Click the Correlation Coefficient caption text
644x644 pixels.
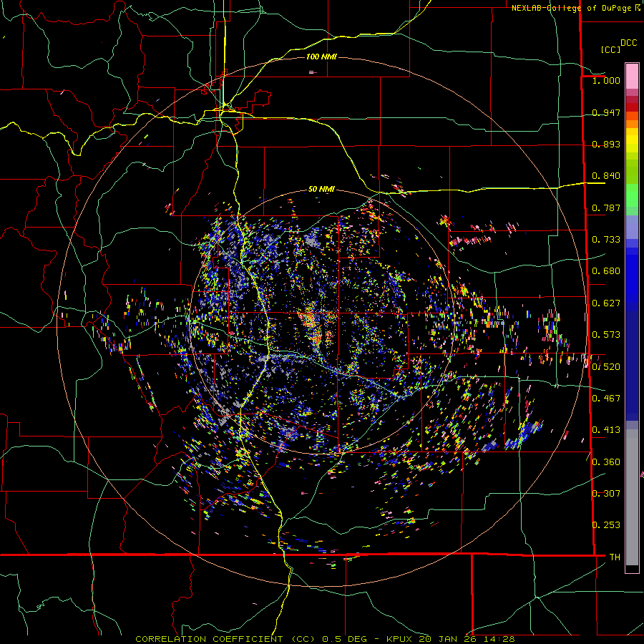tap(324, 639)
